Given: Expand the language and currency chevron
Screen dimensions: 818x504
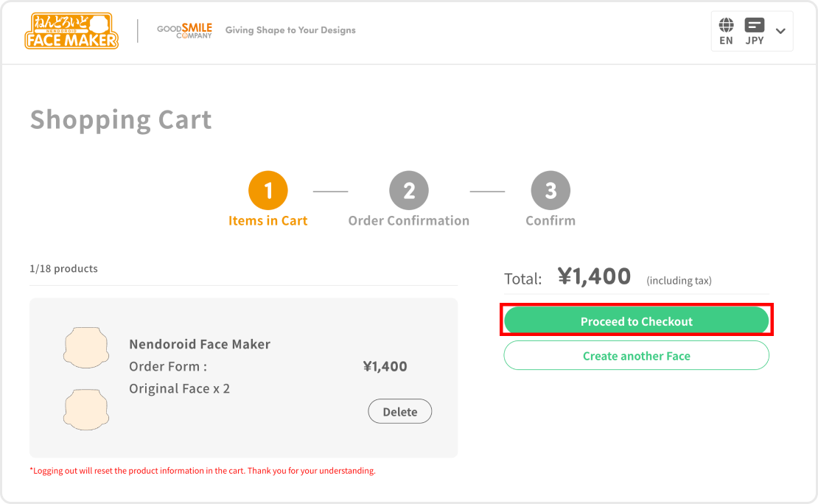Looking at the screenshot, I should (780, 31).
